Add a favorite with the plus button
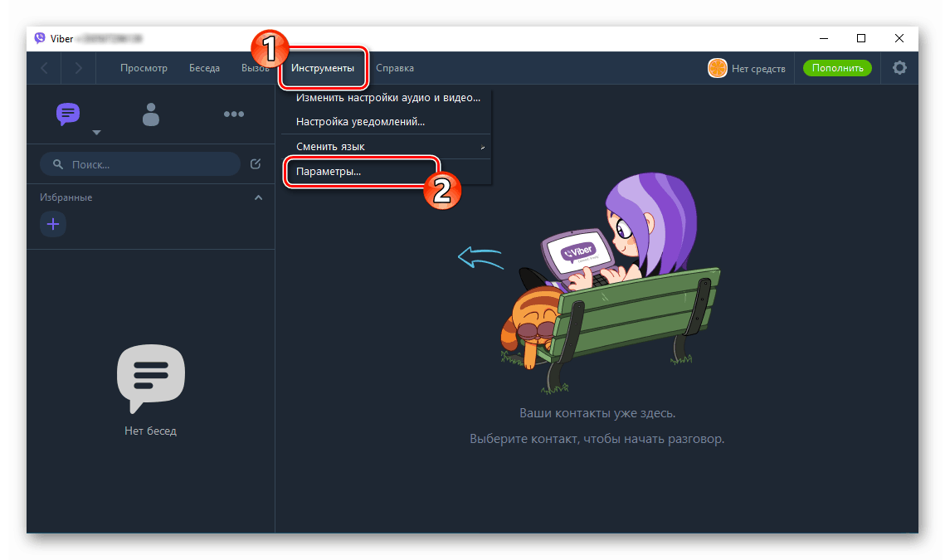 (53, 224)
